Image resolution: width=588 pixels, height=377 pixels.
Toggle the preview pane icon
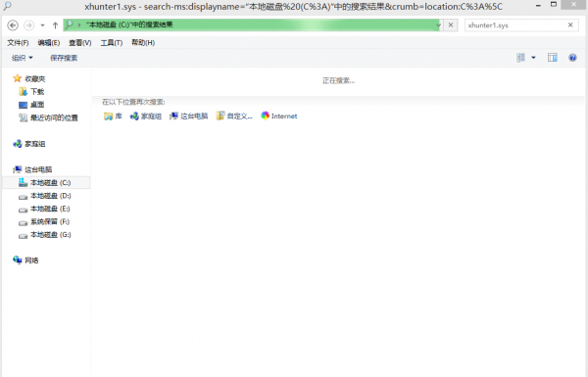tap(552, 58)
